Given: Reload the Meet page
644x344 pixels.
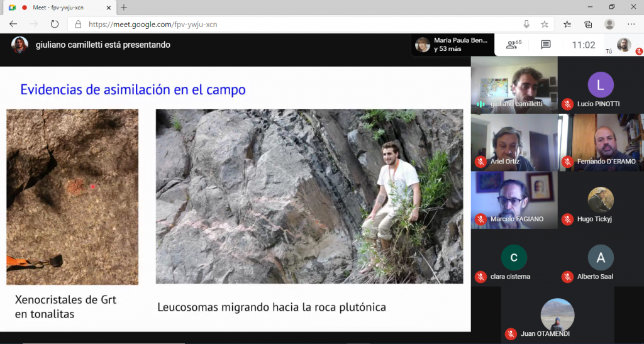Looking at the screenshot, I should tap(55, 25).
